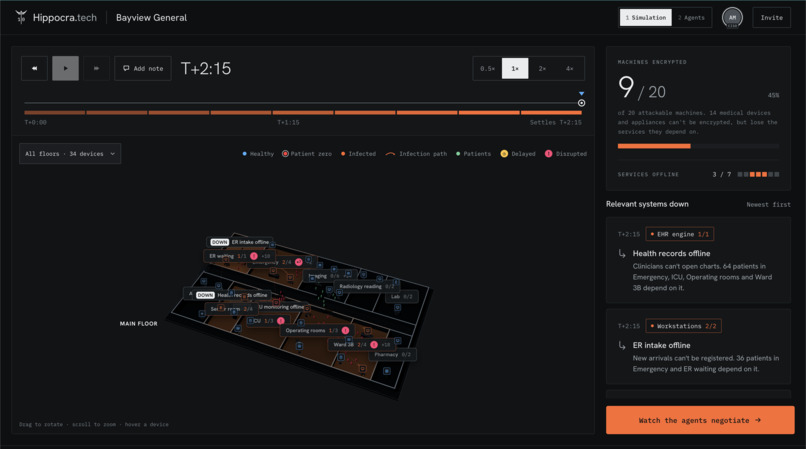Click the Bayview General hospital name
The width and height of the screenshot is (806, 449).
point(151,17)
